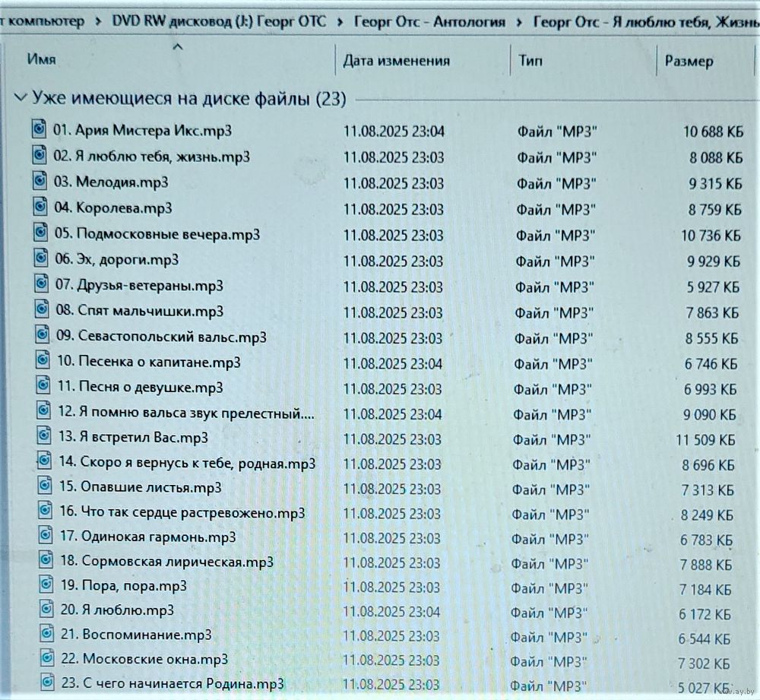
Task: Click size value 6 172 КБ
Action: coord(705,615)
